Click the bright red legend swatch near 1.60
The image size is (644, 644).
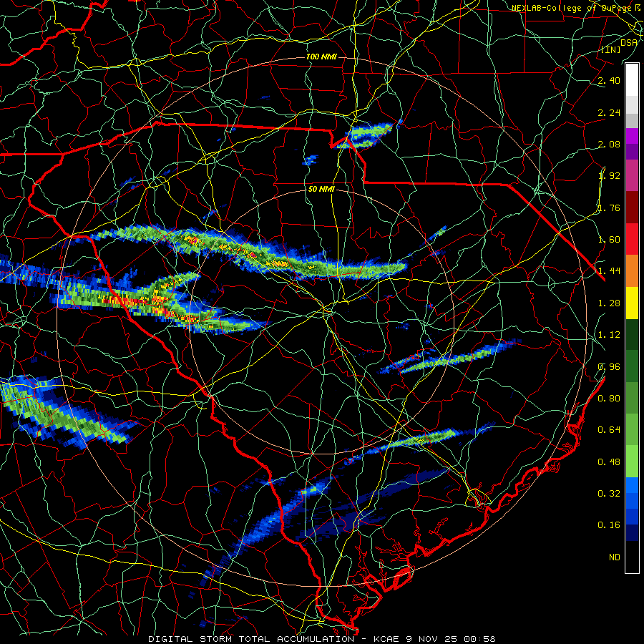click(632, 239)
